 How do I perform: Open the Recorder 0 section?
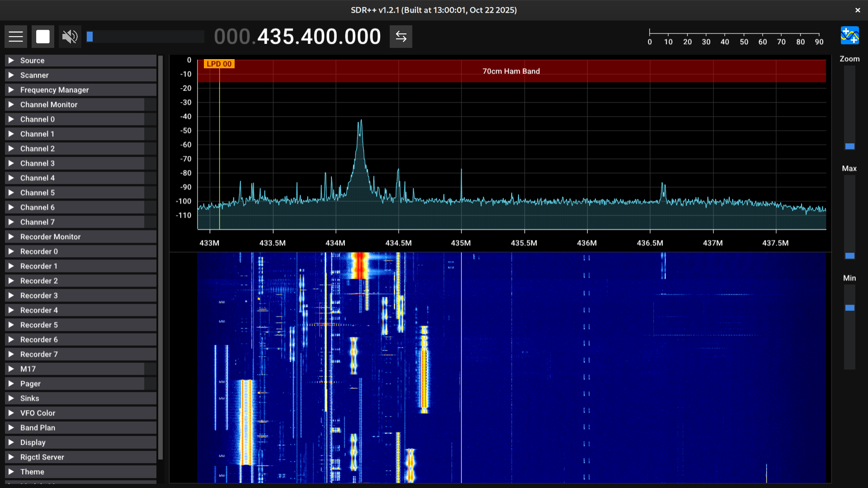click(x=39, y=251)
